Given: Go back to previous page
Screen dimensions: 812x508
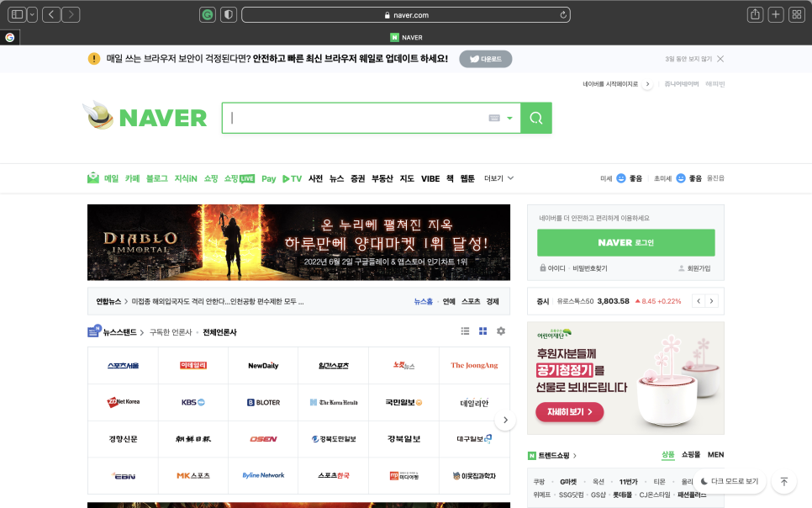Looking at the screenshot, I should [x=50, y=14].
